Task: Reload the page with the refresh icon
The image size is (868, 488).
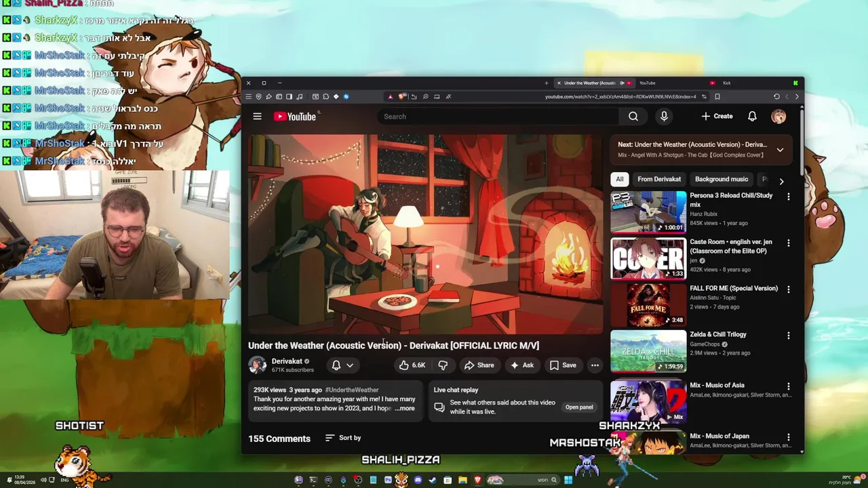Action: pos(776,96)
